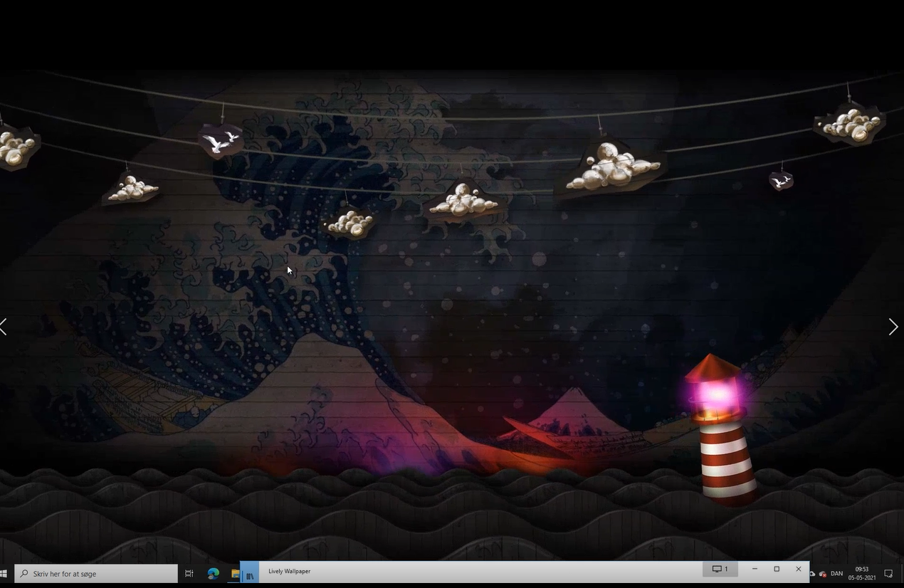Go to the next wallpaper with right arrow
Viewport: 904px width, 588px height.
pyautogui.click(x=893, y=327)
